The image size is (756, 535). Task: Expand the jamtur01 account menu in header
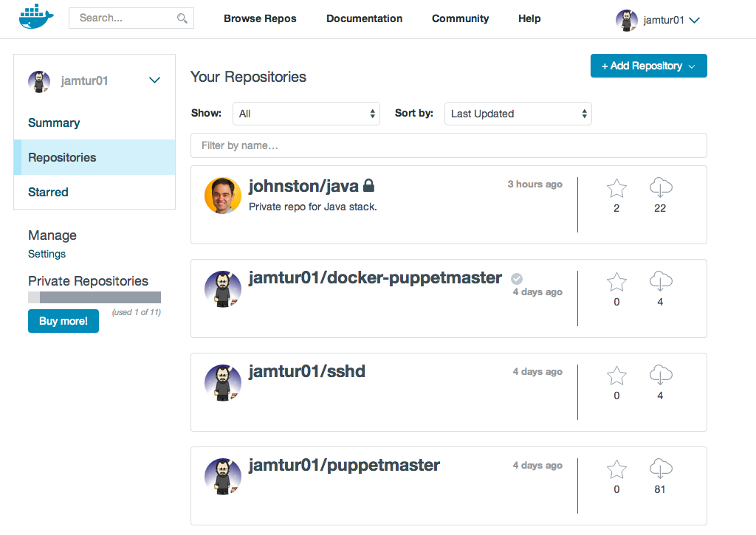[x=694, y=20]
